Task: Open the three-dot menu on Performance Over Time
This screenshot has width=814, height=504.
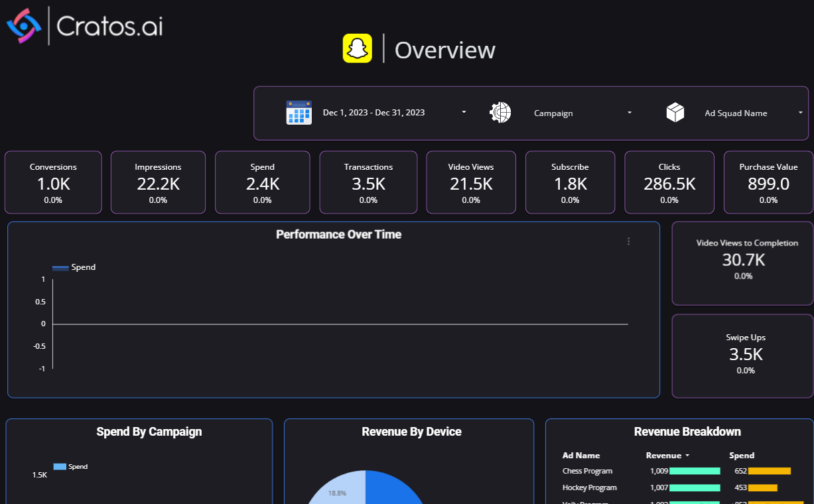Action: pyautogui.click(x=629, y=241)
